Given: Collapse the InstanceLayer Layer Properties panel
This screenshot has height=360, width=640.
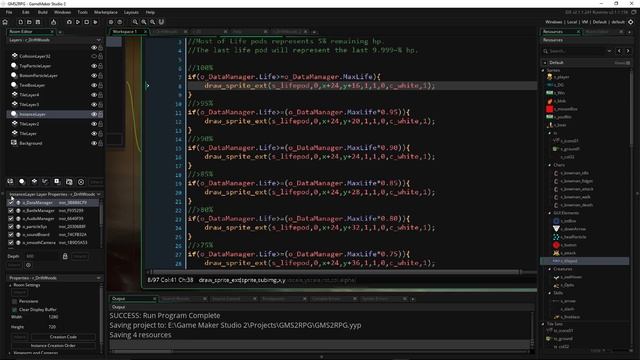Looking at the screenshot, I should (98, 194).
